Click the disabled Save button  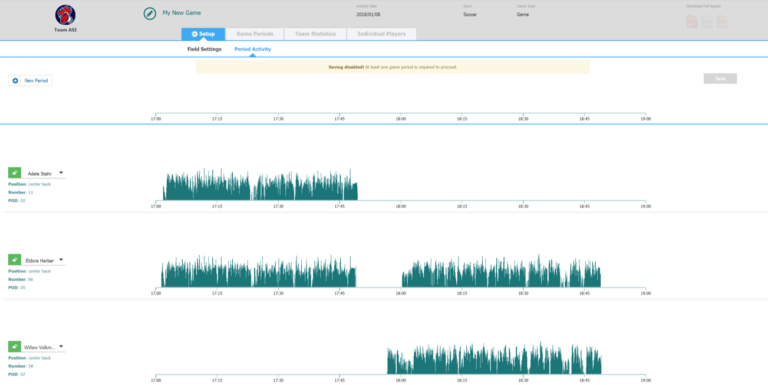(x=720, y=78)
